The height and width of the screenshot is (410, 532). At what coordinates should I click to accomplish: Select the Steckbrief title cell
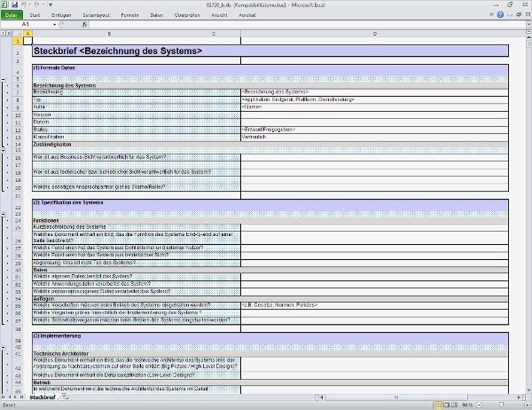point(270,51)
